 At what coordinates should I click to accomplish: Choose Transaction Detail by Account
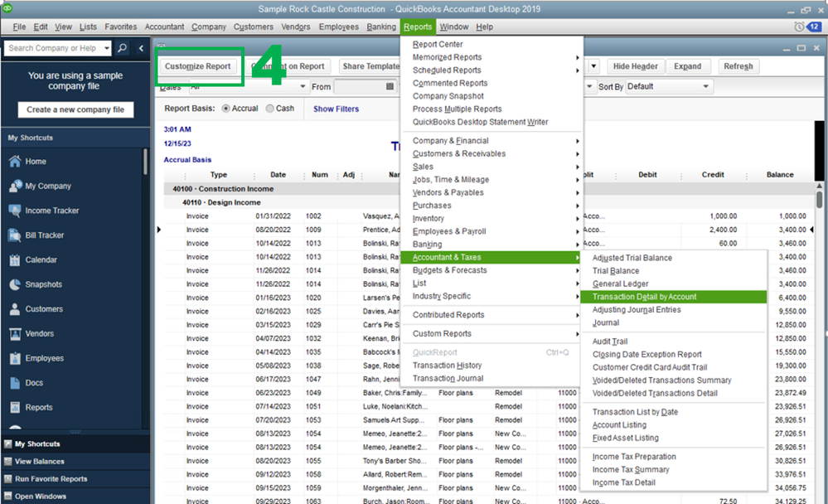(673, 297)
